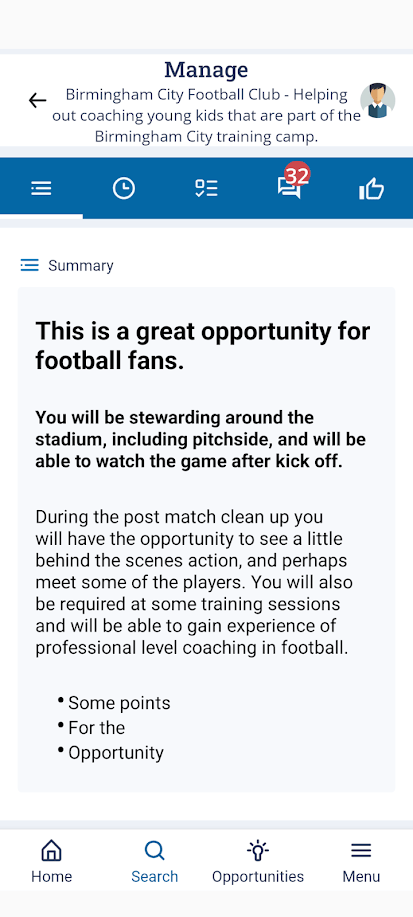Open the checklist tasks tab
The height and width of the screenshot is (917, 413).
point(206,188)
